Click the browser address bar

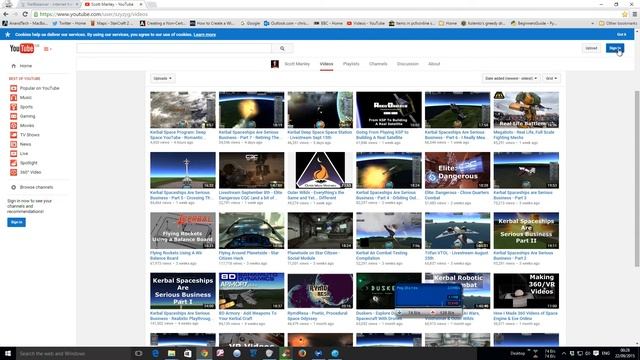tap(327, 14)
